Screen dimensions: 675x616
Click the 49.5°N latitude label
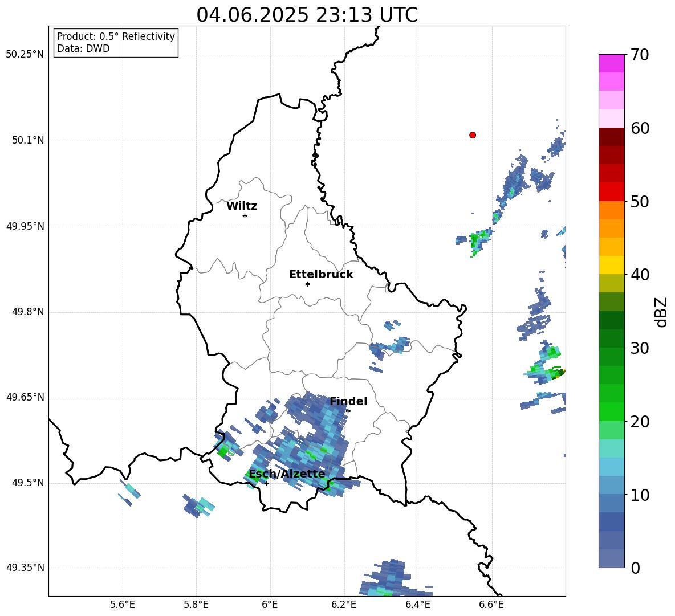pyautogui.click(x=28, y=483)
